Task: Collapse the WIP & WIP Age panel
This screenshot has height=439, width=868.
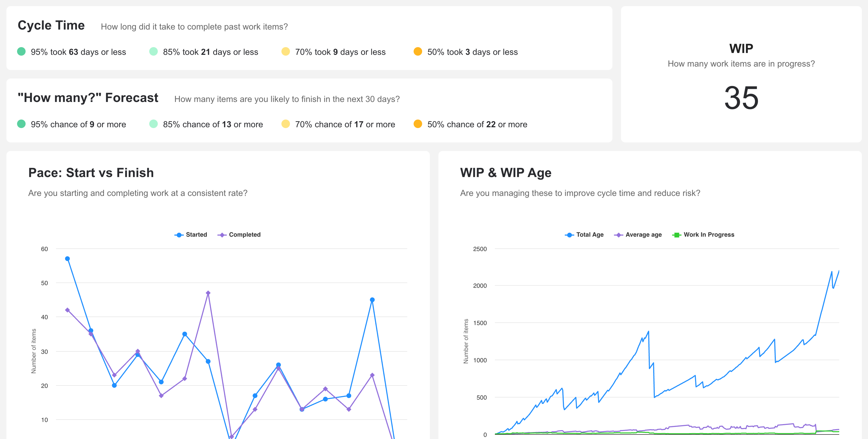Action: [x=506, y=173]
